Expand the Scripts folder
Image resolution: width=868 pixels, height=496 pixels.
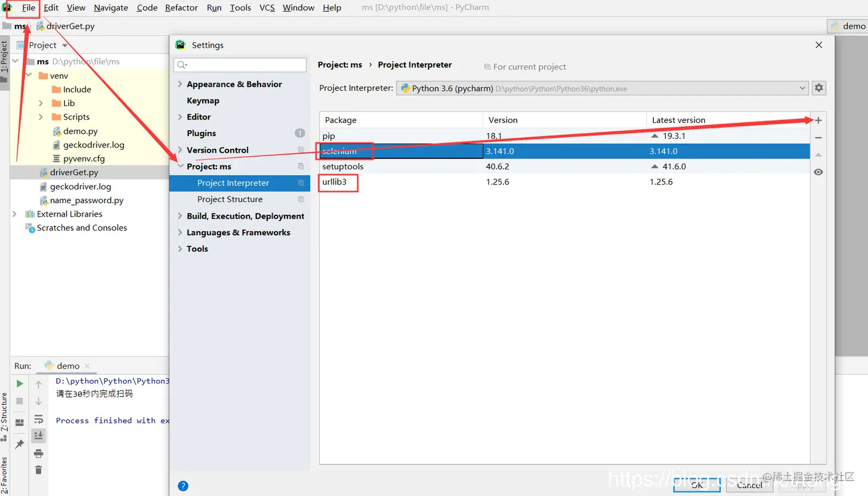[41, 117]
